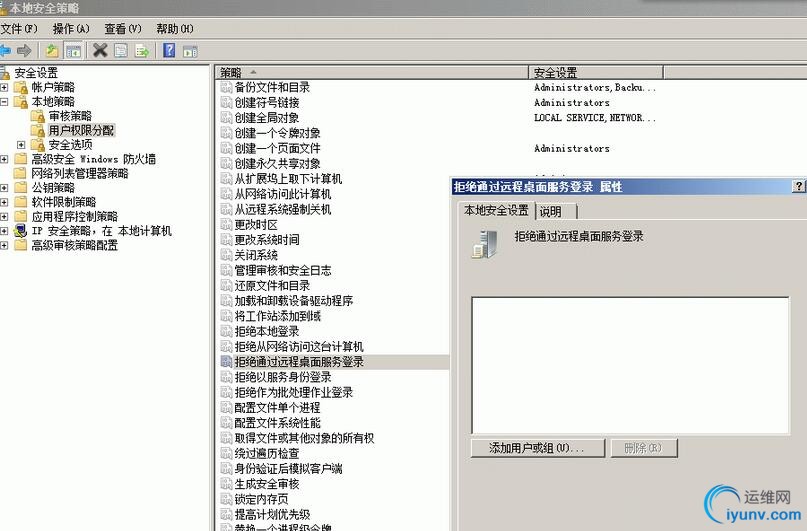The image size is (807, 531).
Task: Click the Delete X toolbar icon
Action: click(x=100, y=50)
